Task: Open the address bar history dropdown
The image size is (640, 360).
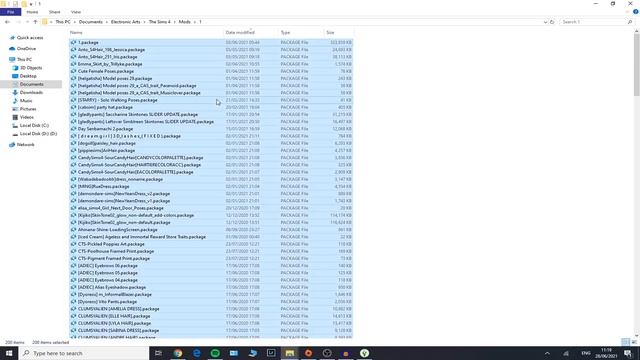Action: (545, 22)
